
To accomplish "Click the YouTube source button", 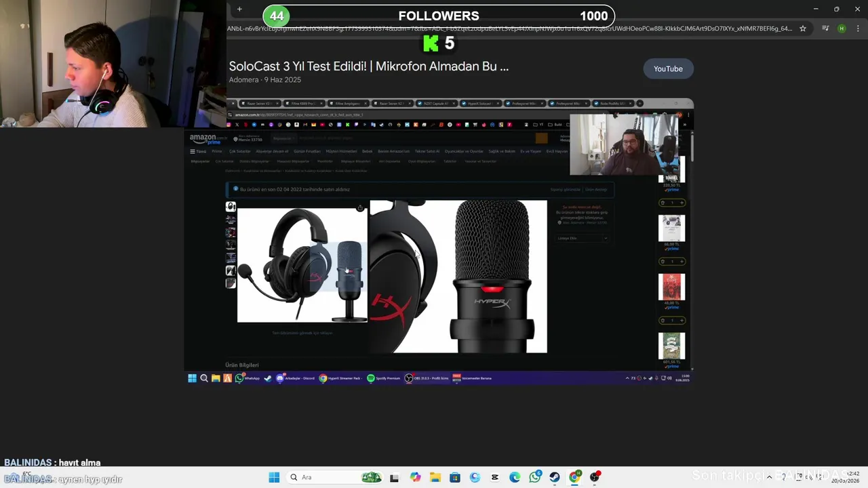I will point(668,68).
